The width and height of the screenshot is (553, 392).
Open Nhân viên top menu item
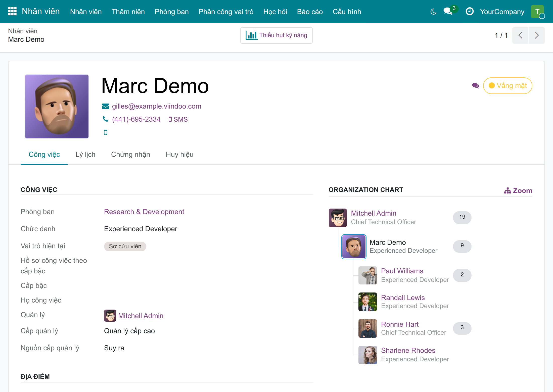pyautogui.click(x=86, y=12)
